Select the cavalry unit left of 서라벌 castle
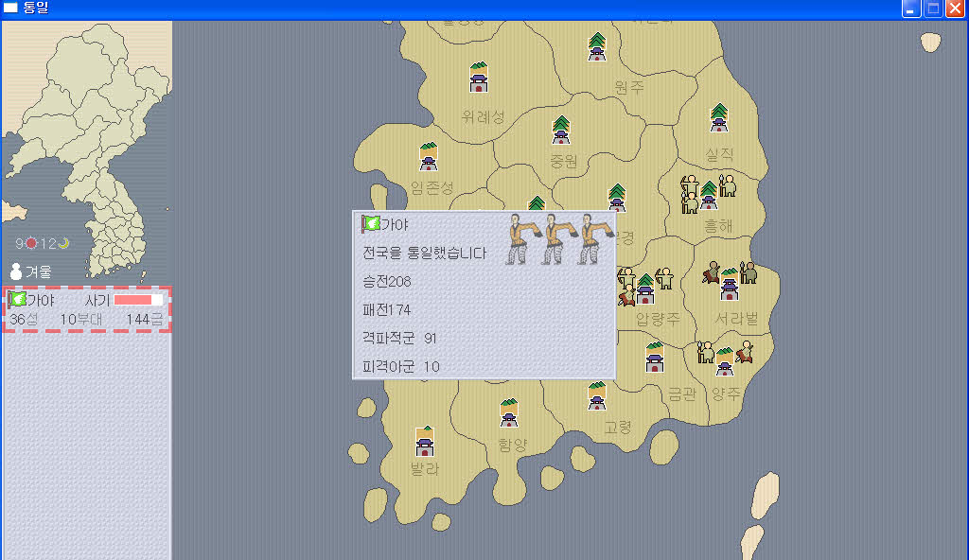Image resolution: width=969 pixels, height=560 pixels. click(x=712, y=272)
